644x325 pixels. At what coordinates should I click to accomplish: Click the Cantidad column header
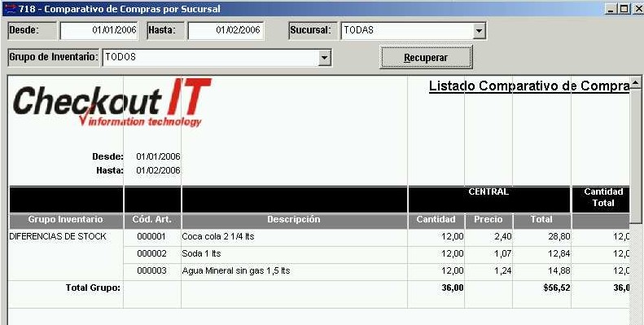[436, 220]
